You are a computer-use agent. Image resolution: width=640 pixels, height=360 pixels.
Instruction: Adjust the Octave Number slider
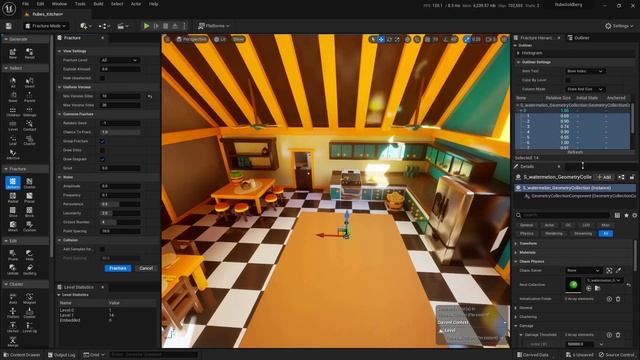[120, 222]
